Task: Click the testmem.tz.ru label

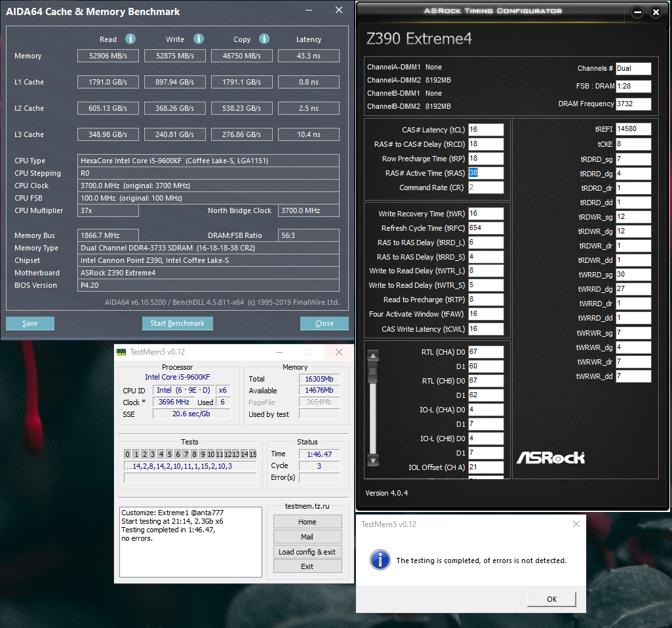Action: click(307, 506)
